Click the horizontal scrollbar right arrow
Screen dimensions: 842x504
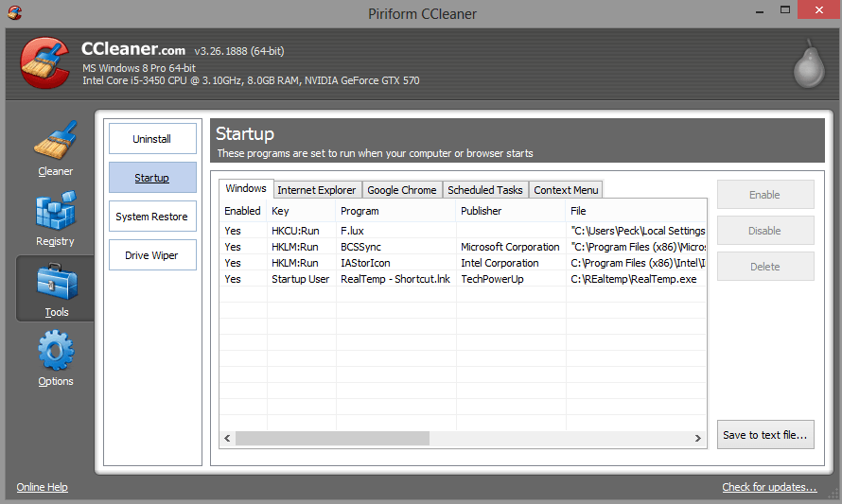tap(698, 439)
